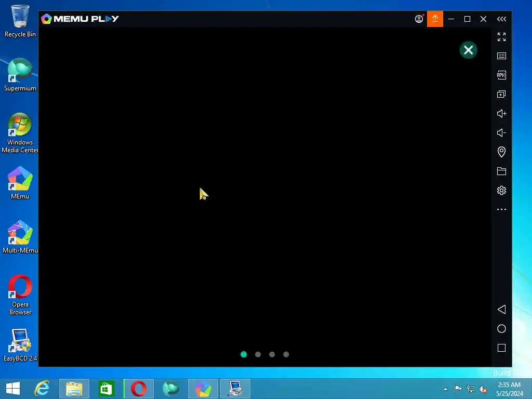Open File Explorer from taskbar

pos(74,389)
